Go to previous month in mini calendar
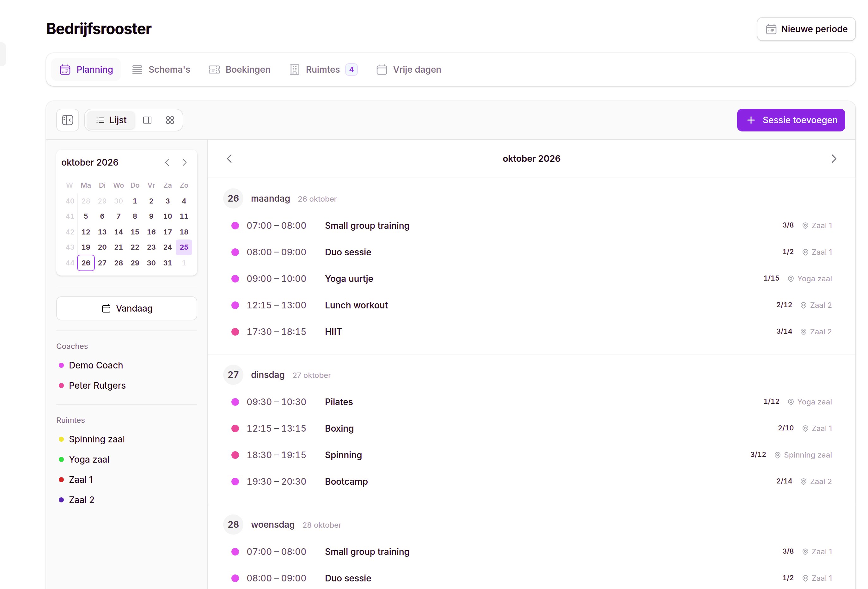The width and height of the screenshot is (868, 589). point(167,162)
